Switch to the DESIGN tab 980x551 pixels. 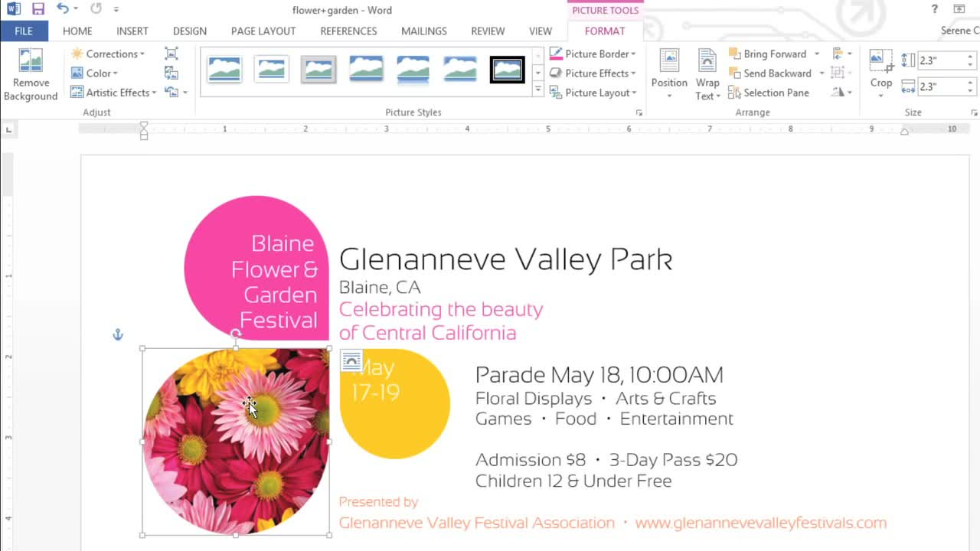[x=190, y=31]
